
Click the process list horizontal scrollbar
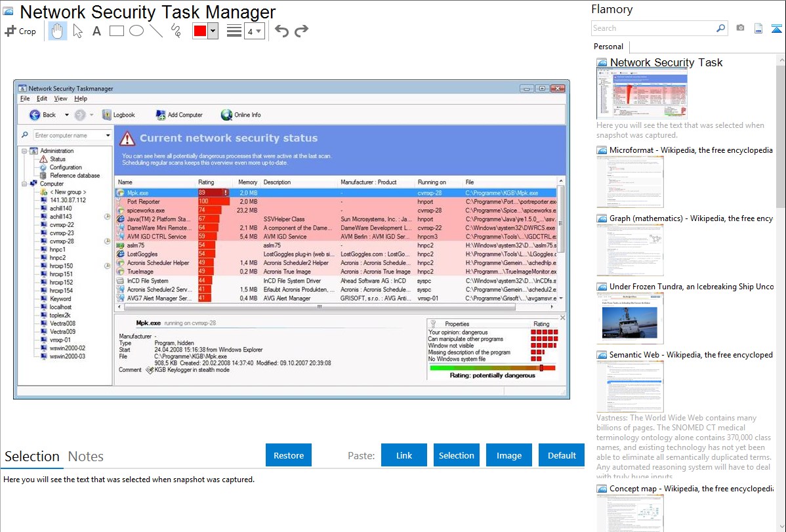click(320, 306)
